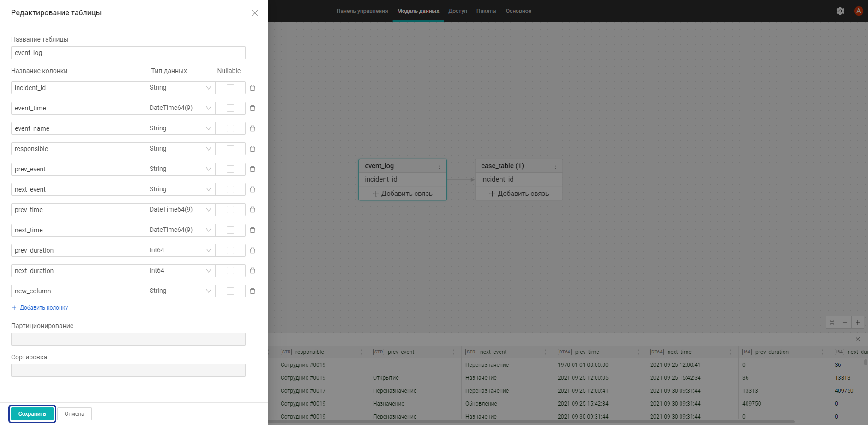
Task: Open the Пакеты tab
Action: pyautogui.click(x=487, y=11)
